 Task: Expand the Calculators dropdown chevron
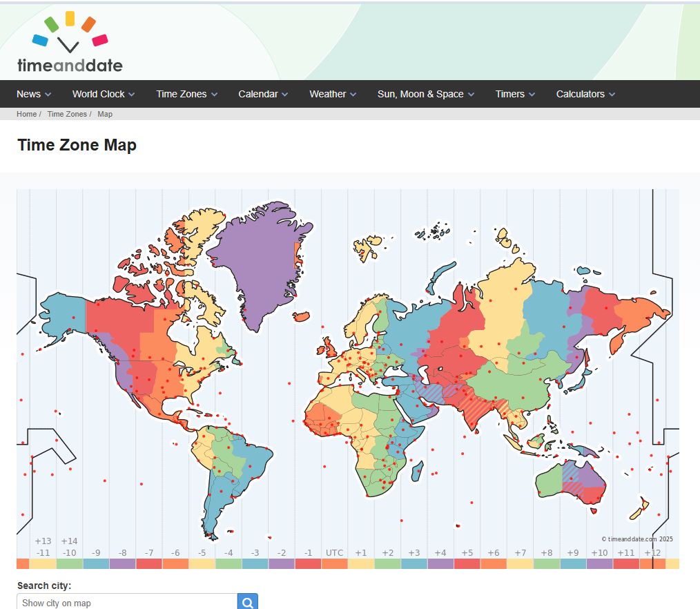pyautogui.click(x=612, y=95)
